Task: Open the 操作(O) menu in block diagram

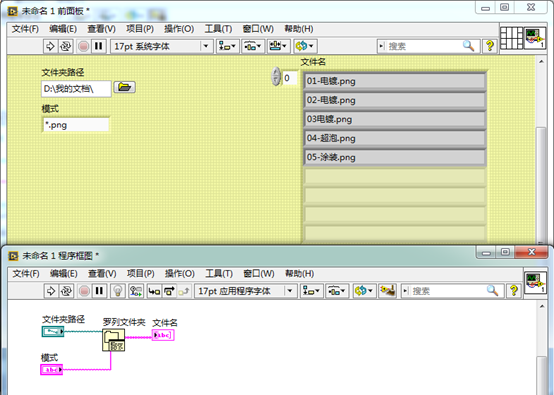Action: [x=179, y=274]
